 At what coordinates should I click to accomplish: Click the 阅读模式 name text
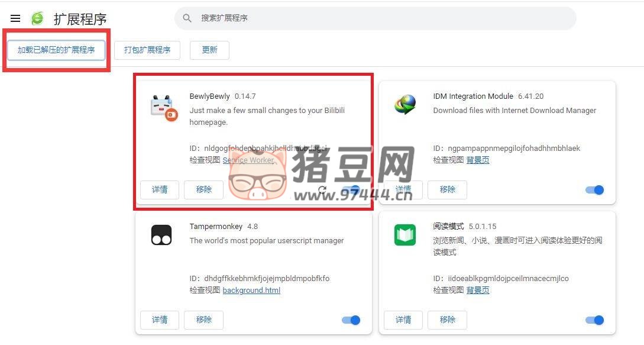pyautogui.click(x=448, y=227)
